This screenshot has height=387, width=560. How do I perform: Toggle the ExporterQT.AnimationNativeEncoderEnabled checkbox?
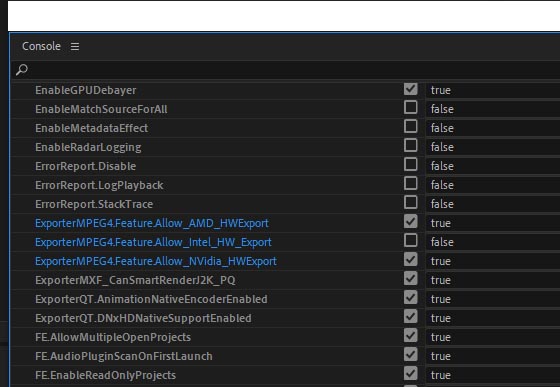410,297
